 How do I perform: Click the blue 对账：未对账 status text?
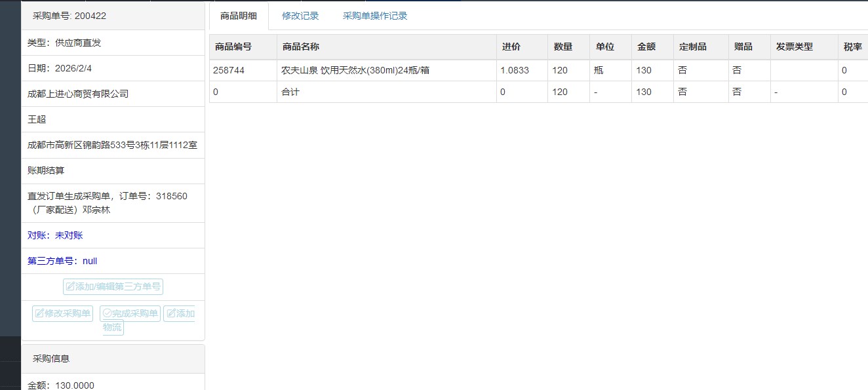(55, 235)
